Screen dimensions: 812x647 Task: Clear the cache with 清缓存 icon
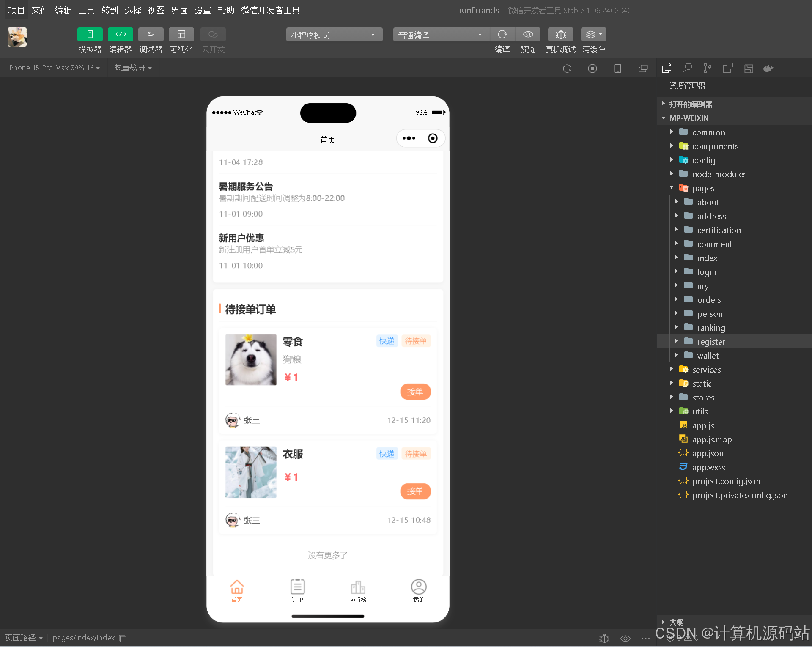[590, 35]
